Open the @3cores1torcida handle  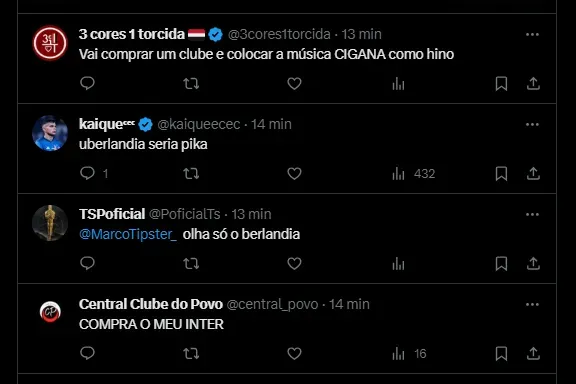pyautogui.click(x=279, y=34)
